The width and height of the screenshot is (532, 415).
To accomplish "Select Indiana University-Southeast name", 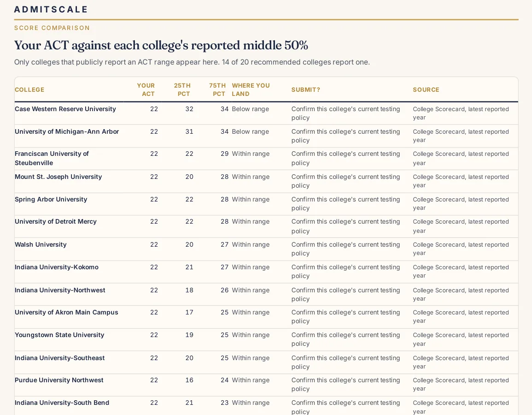I will point(59,358).
